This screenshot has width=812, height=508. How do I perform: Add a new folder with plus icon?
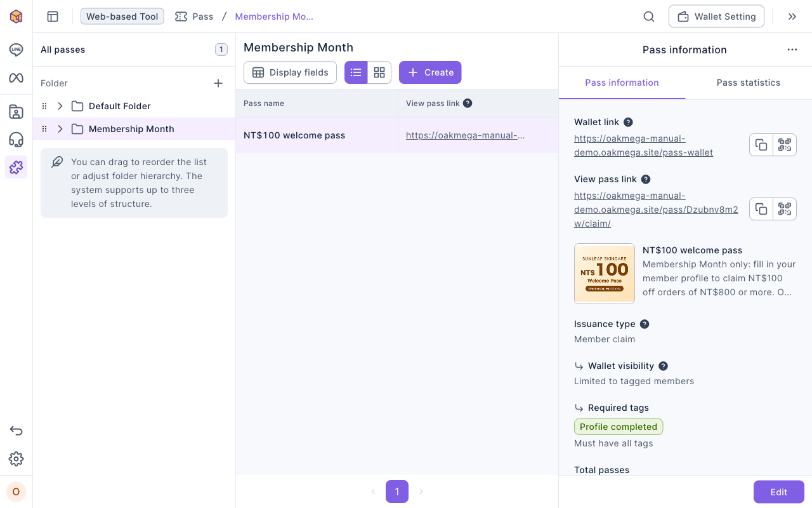(x=218, y=83)
